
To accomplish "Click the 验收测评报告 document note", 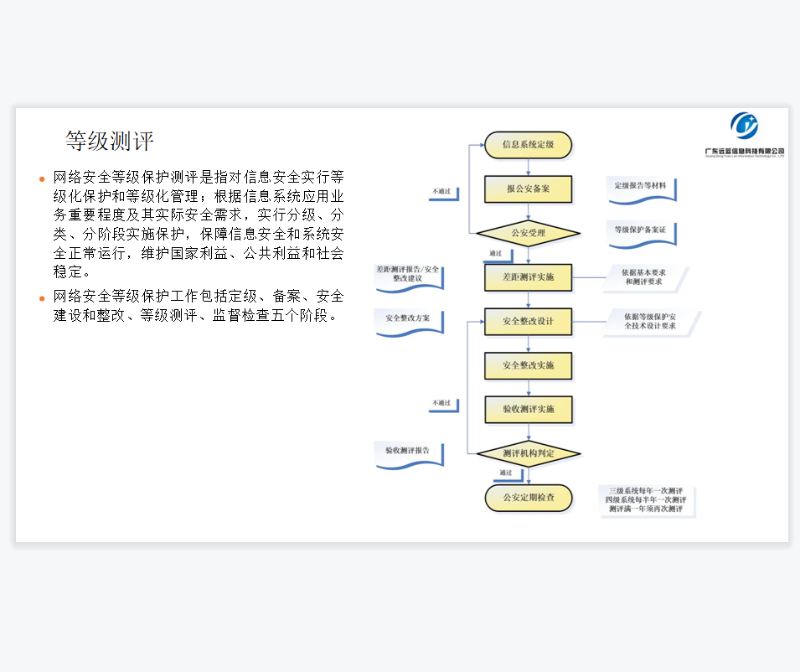I will click(x=408, y=451).
